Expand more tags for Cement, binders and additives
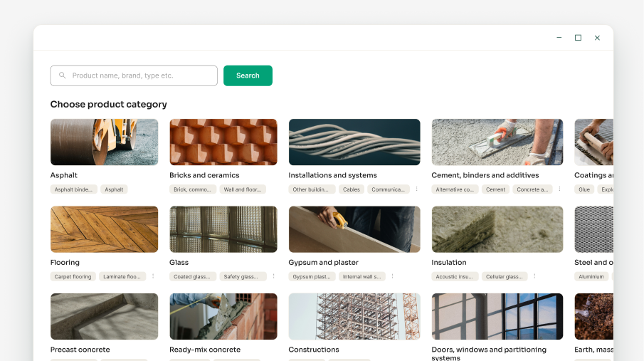The image size is (644, 361). pos(559,189)
